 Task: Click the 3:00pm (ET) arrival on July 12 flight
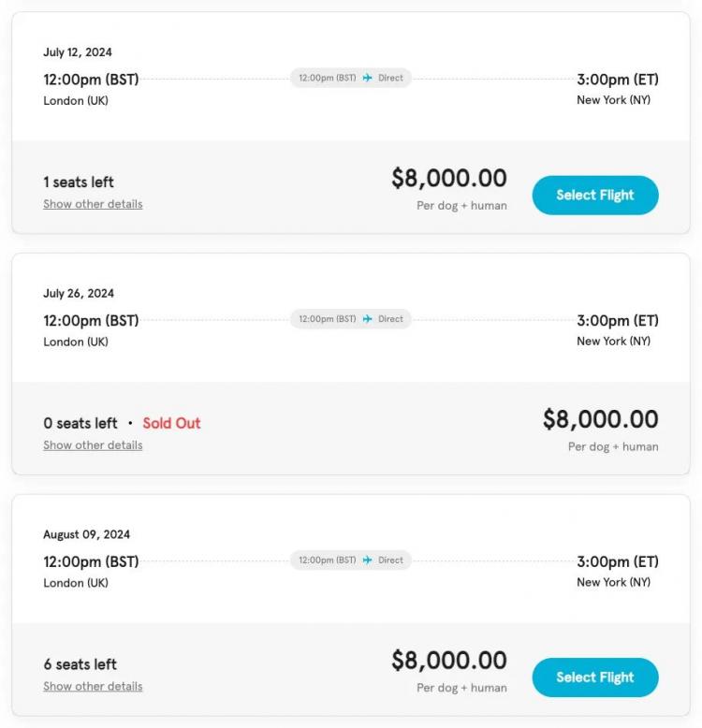618,80
